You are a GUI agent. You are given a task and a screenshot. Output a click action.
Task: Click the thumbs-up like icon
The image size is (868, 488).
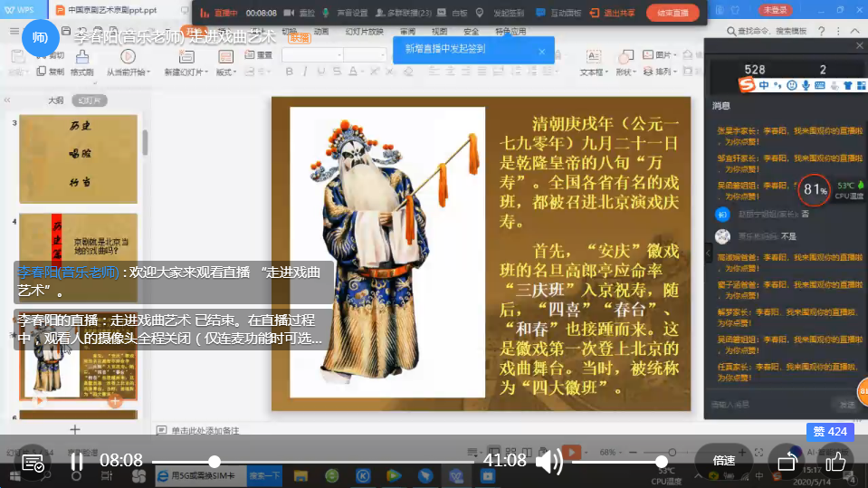[x=835, y=461]
